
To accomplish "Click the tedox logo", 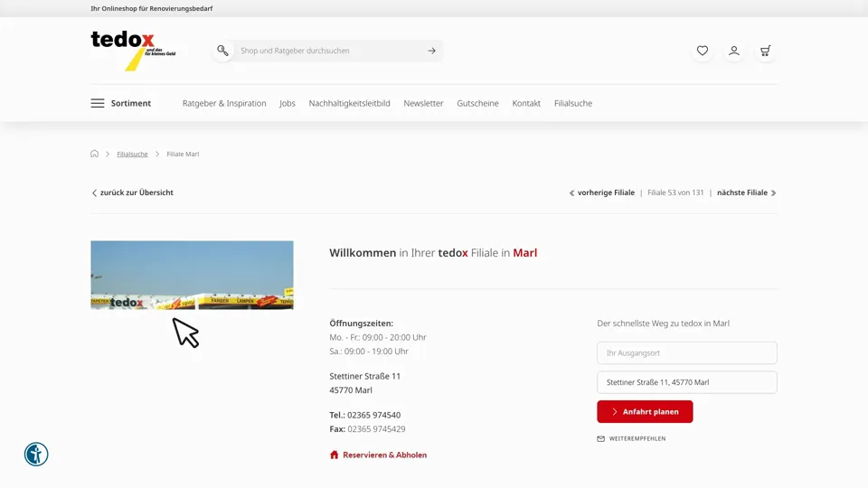I will click(134, 51).
